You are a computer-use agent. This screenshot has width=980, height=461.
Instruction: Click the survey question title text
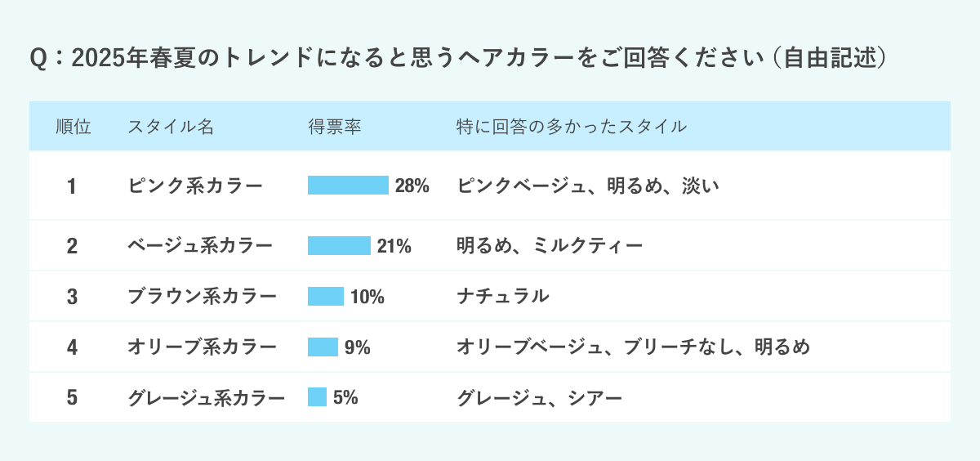point(457,60)
